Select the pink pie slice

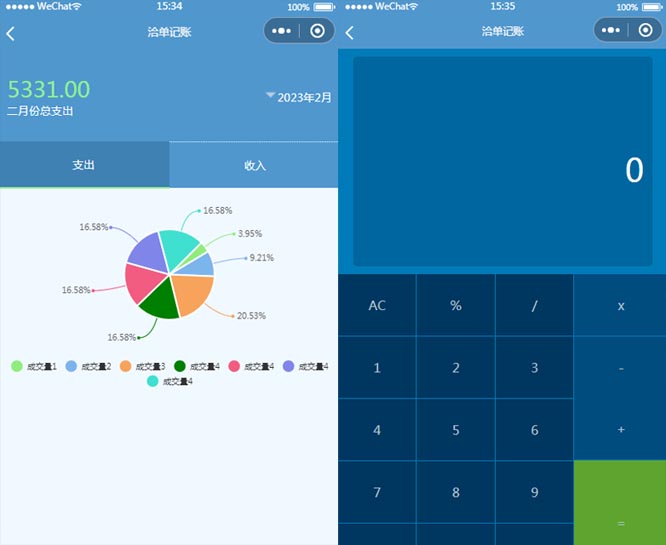point(143,282)
